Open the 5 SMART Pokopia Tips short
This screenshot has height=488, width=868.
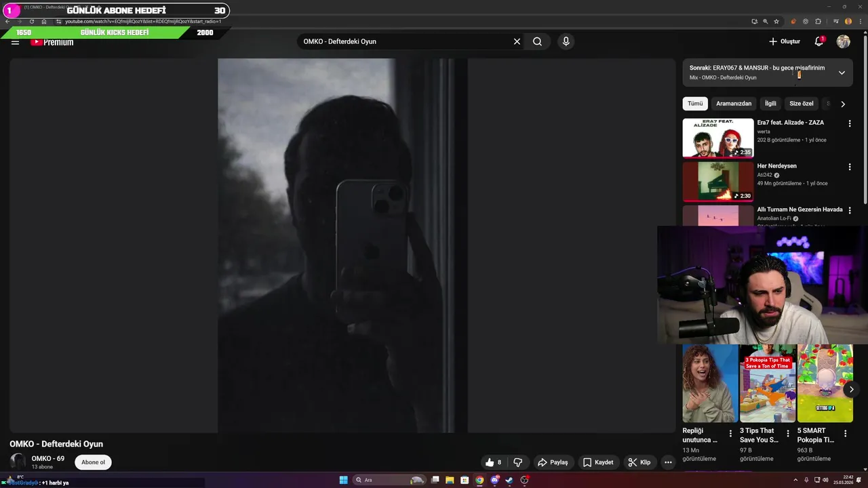click(825, 383)
